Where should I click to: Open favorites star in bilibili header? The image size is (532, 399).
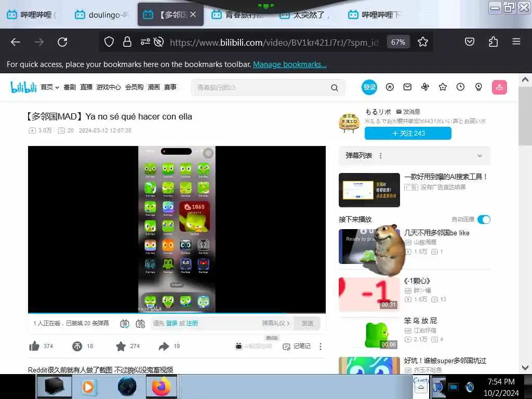443,87
